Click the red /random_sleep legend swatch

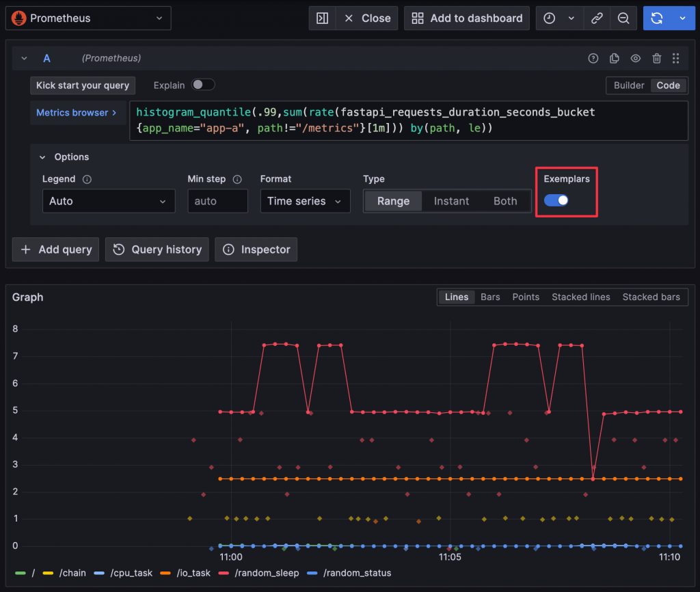pyautogui.click(x=224, y=574)
